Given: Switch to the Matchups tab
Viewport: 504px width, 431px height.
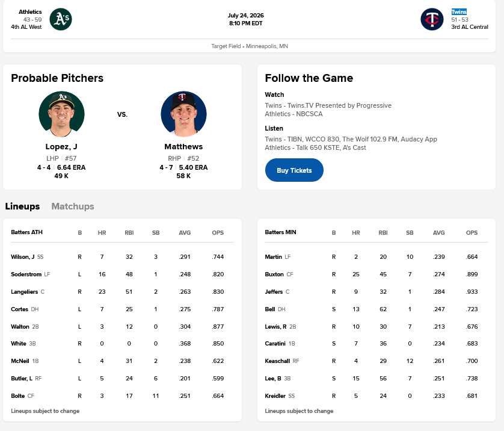Looking at the screenshot, I should [x=73, y=206].
